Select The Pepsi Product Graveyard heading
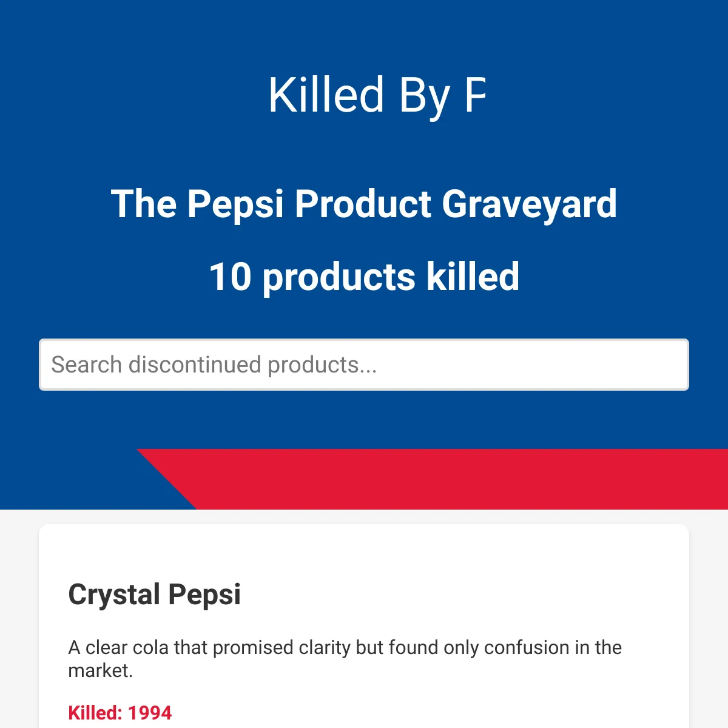The width and height of the screenshot is (728, 728). (364, 204)
